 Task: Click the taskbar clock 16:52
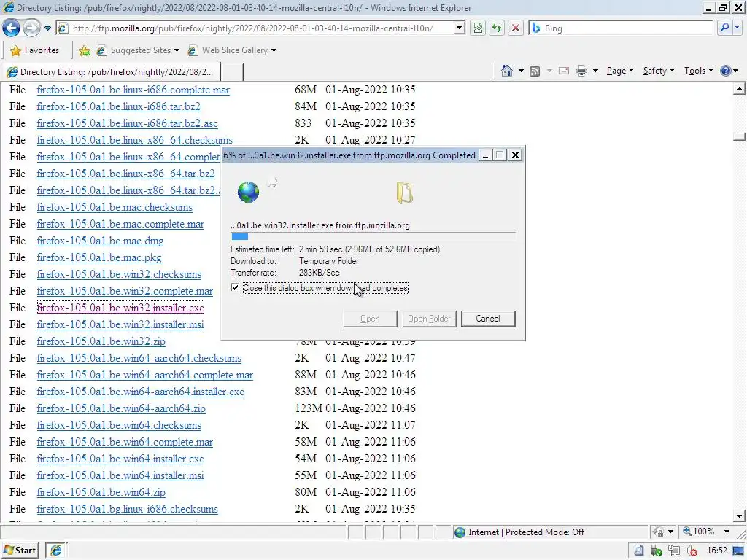point(717,551)
